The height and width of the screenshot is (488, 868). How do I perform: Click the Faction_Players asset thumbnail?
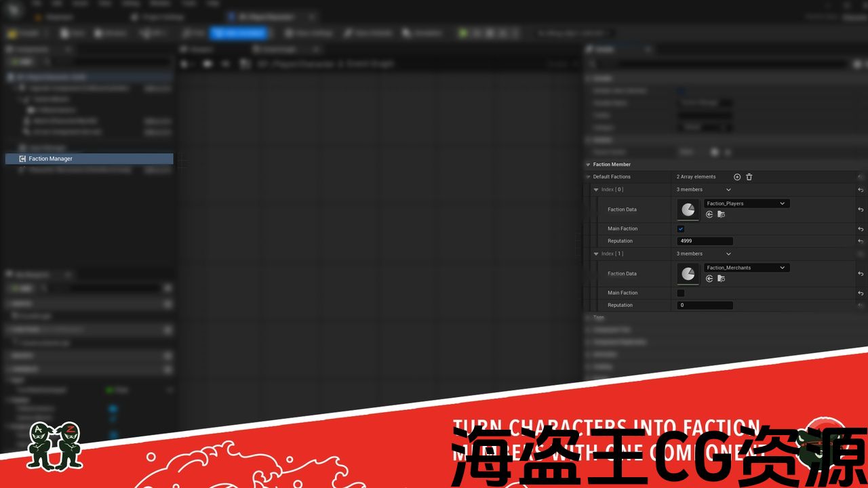[x=688, y=209]
